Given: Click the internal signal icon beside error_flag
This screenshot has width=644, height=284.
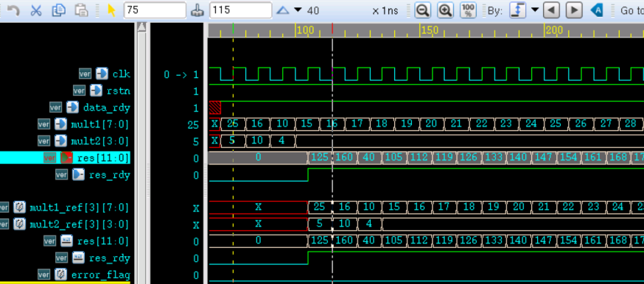Looking at the screenshot, I should coord(60,274).
